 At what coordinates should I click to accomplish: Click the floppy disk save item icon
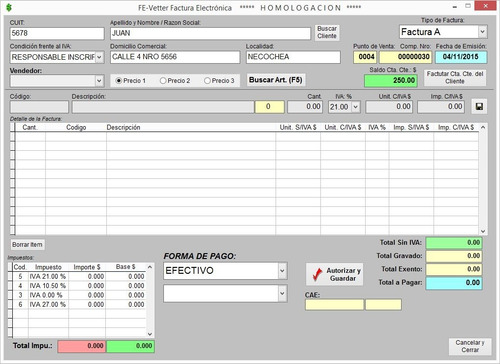coord(479,107)
